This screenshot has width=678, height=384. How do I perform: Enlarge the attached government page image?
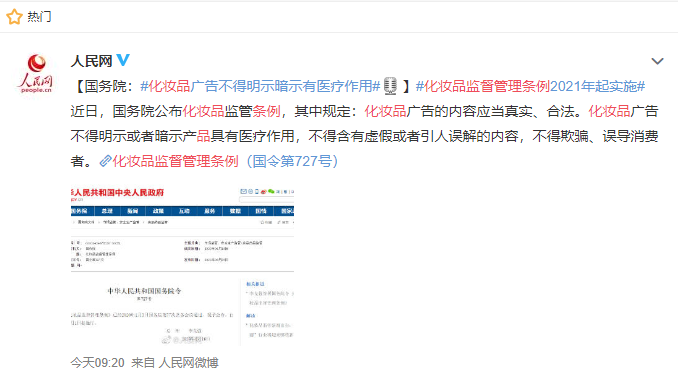tap(182, 266)
